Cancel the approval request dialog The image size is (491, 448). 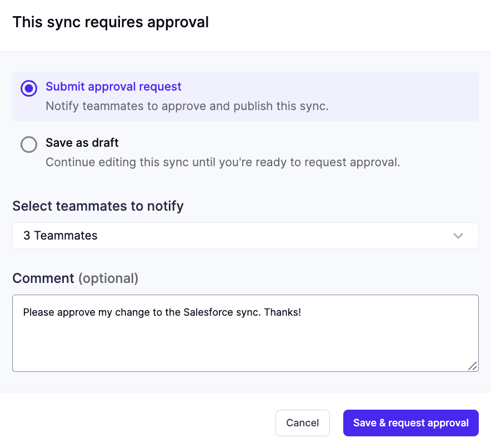coord(303,422)
